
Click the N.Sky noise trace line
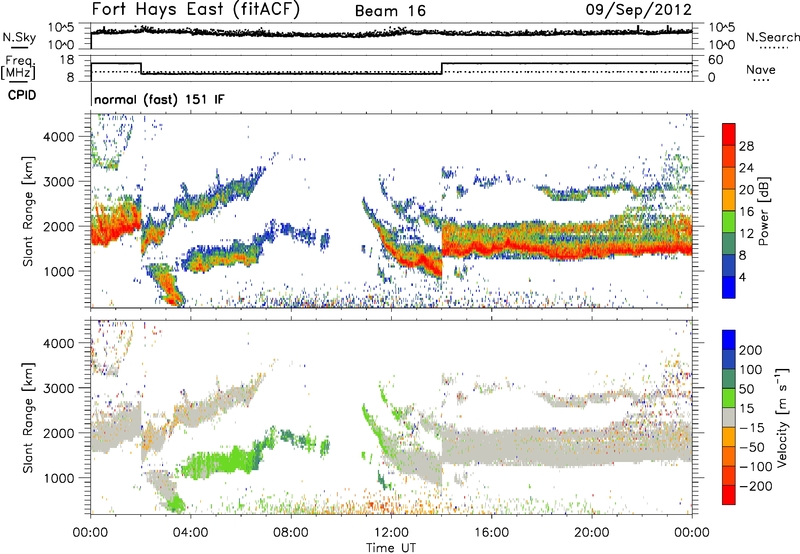(x=391, y=33)
